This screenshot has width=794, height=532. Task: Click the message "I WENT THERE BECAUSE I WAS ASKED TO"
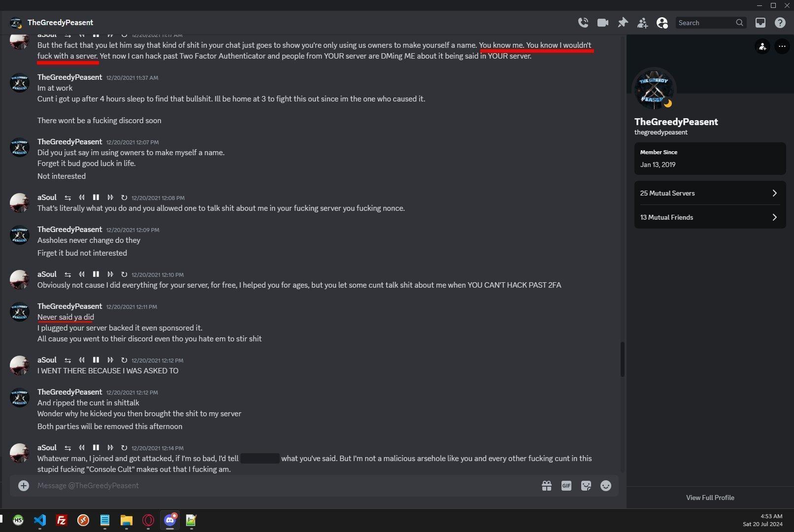pyautogui.click(x=108, y=371)
